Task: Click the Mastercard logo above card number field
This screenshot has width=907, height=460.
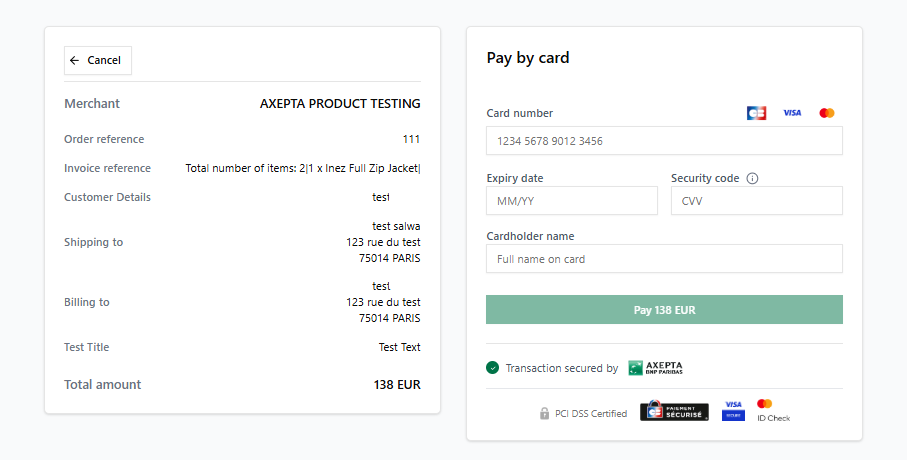Action: coord(827,113)
